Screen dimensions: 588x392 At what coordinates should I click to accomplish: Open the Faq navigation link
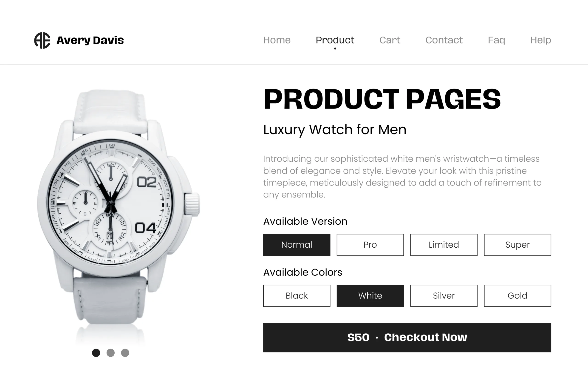coord(496,40)
